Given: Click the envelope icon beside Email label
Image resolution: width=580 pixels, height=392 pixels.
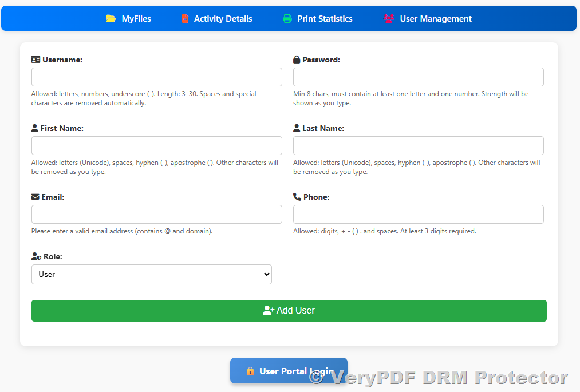Looking at the screenshot, I should tap(35, 197).
